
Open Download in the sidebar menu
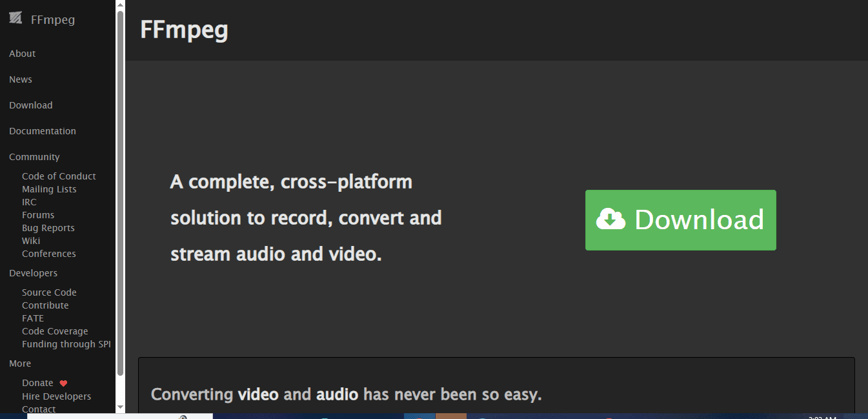31,105
